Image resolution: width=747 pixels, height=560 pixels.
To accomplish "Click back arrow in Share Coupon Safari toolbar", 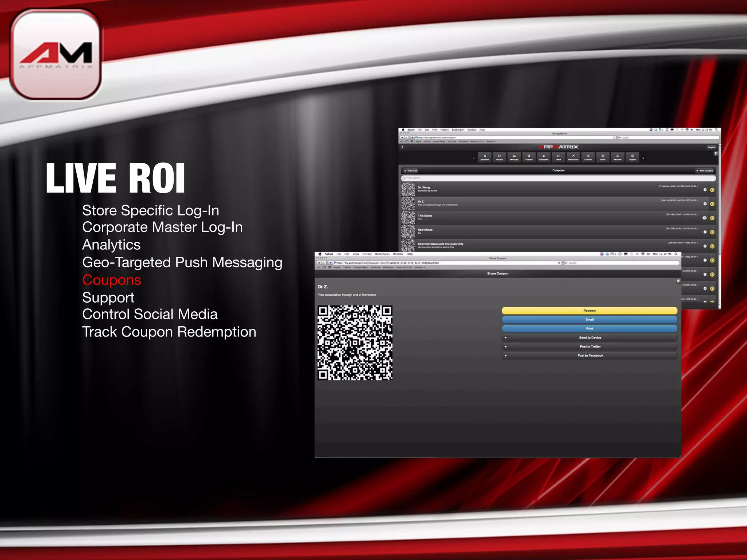I will click(x=318, y=263).
